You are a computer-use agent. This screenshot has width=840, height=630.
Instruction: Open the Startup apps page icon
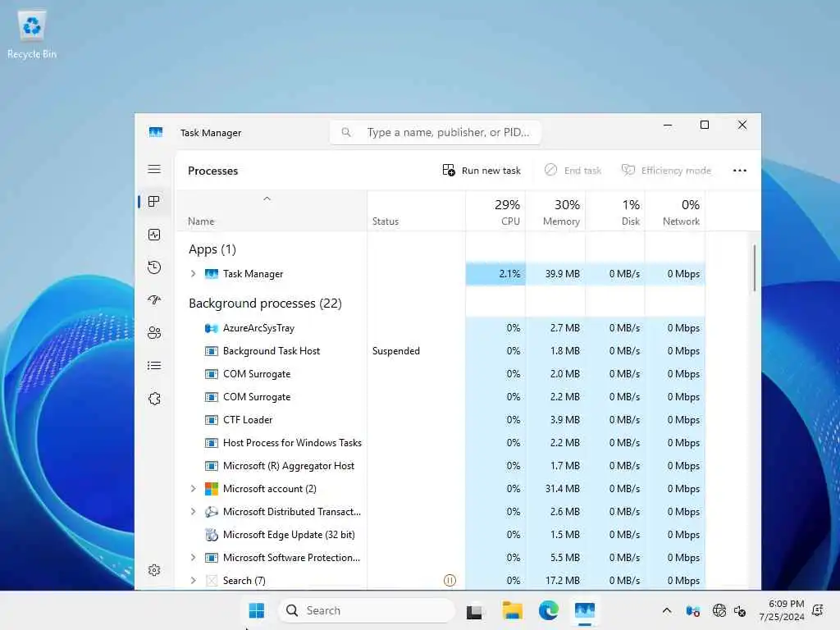[154, 300]
